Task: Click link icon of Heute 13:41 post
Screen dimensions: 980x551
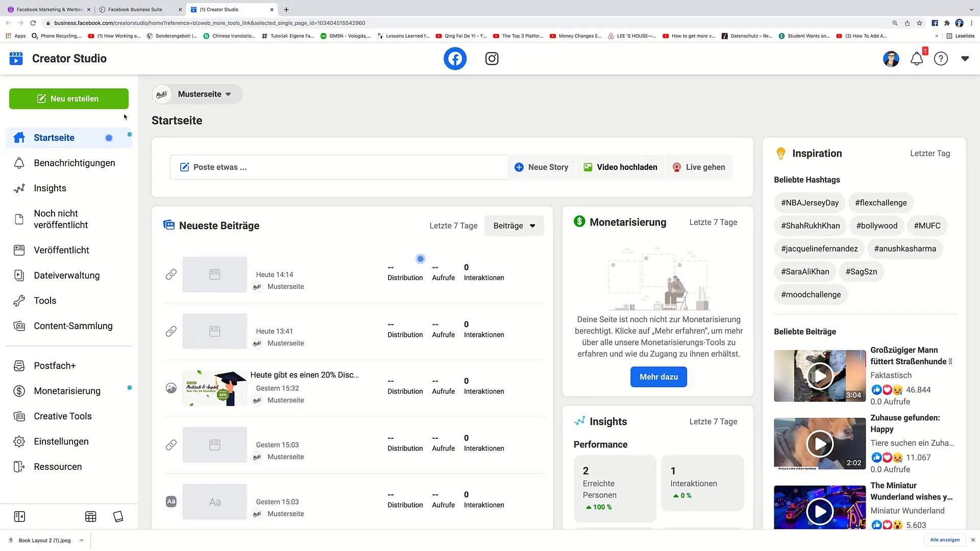Action: coord(171,331)
